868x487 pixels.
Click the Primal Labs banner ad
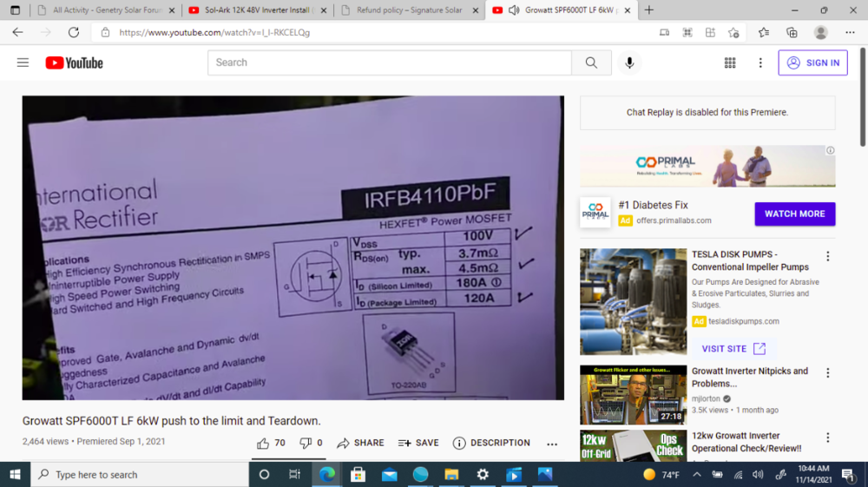point(707,166)
